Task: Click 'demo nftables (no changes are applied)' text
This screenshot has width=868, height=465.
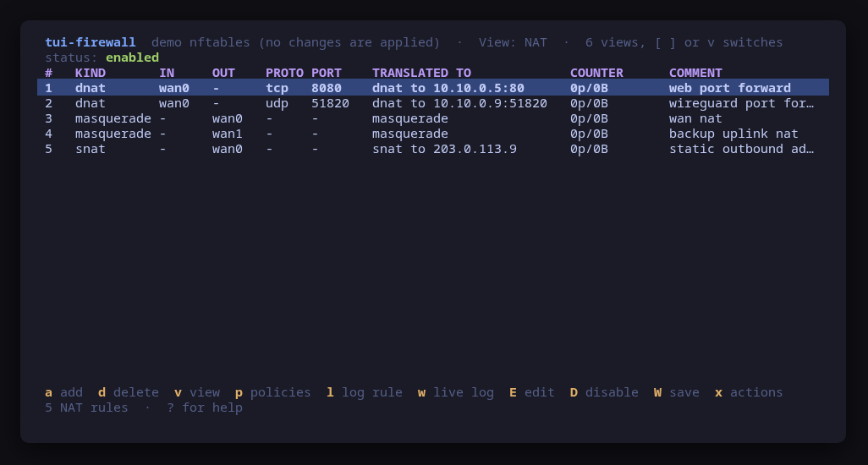Action: tap(295, 42)
